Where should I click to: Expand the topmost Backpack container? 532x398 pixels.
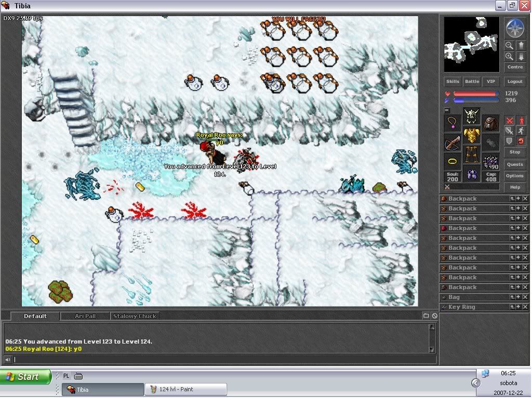click(x=518, y=199)
